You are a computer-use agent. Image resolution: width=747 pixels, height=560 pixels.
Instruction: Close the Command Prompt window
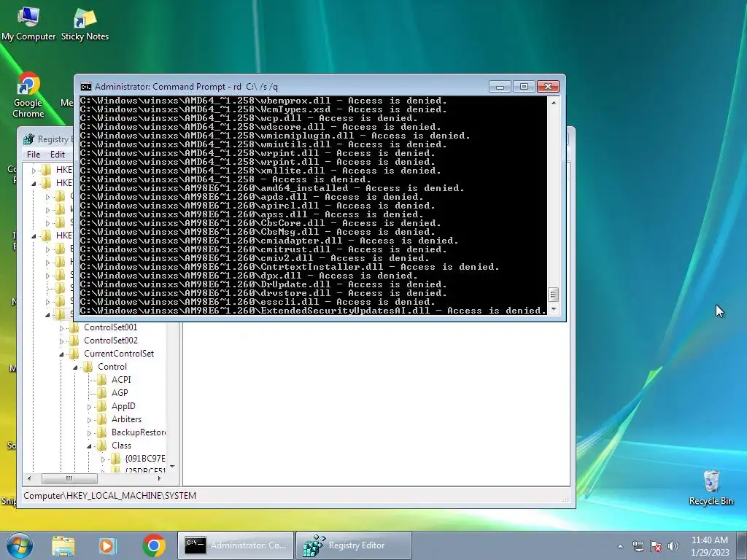pos(548,87)
